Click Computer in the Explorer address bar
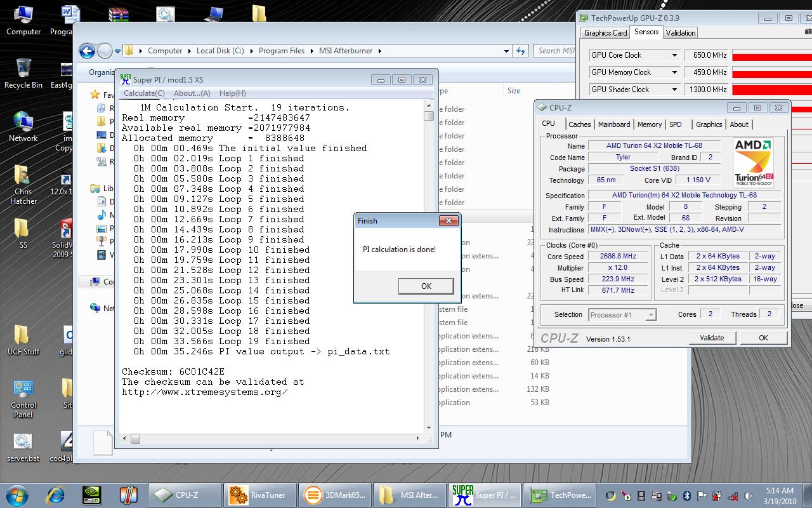Viewport: 812px width, 508px height. point(165,51)
